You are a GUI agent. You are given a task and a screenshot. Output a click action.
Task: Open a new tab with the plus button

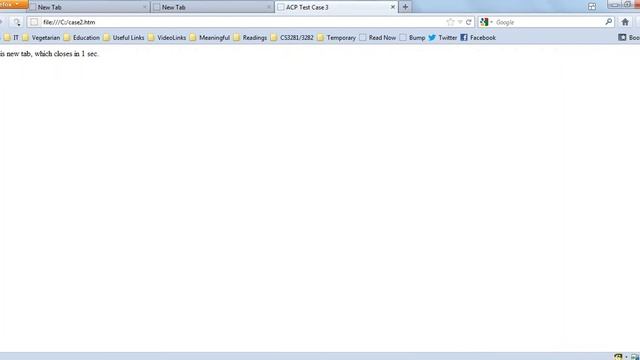coord(405,7)
